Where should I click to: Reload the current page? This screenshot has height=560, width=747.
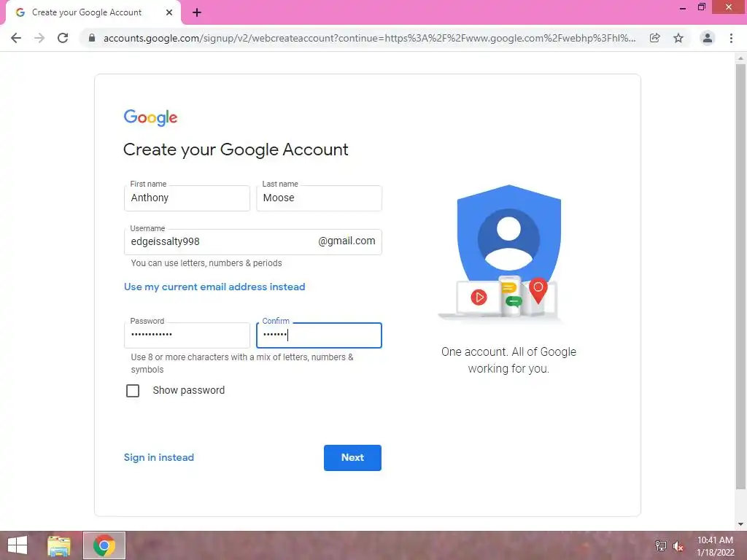point(63,38)
